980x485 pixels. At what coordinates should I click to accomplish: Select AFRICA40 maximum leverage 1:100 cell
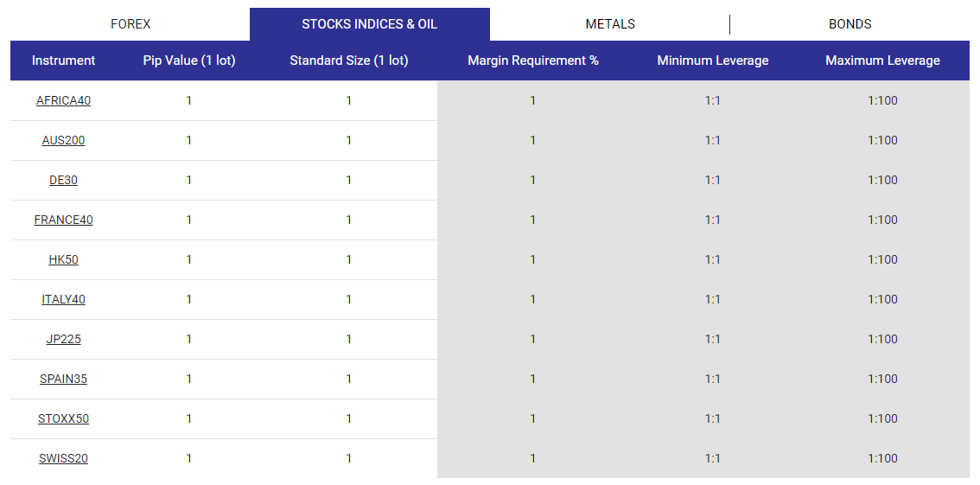882,100
